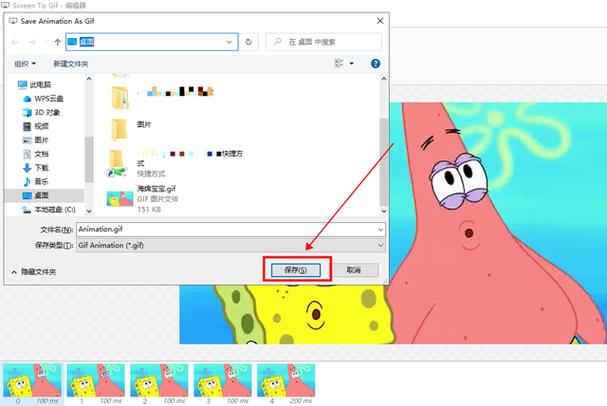This screenshot has width=607, height=406.
Task: Click 新建文件夹 button
Action: [71, 64]
